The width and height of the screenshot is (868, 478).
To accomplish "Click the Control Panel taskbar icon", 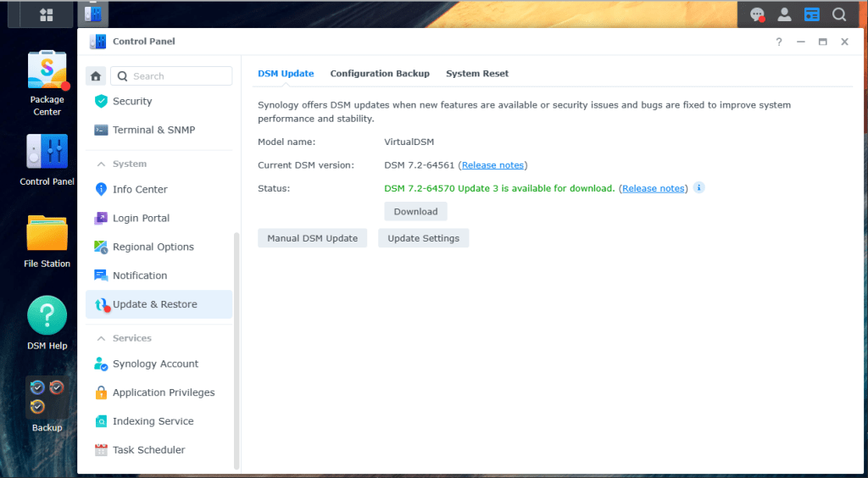I will (93, 14).
